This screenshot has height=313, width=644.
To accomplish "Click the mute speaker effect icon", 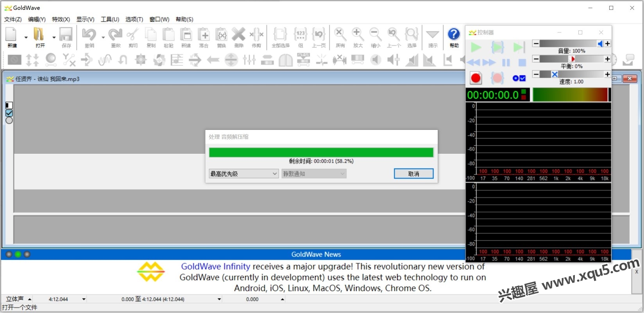I will pos(376,60).
